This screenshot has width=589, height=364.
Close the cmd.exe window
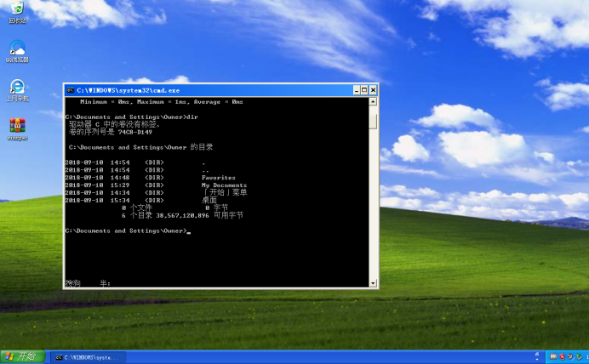373,90
